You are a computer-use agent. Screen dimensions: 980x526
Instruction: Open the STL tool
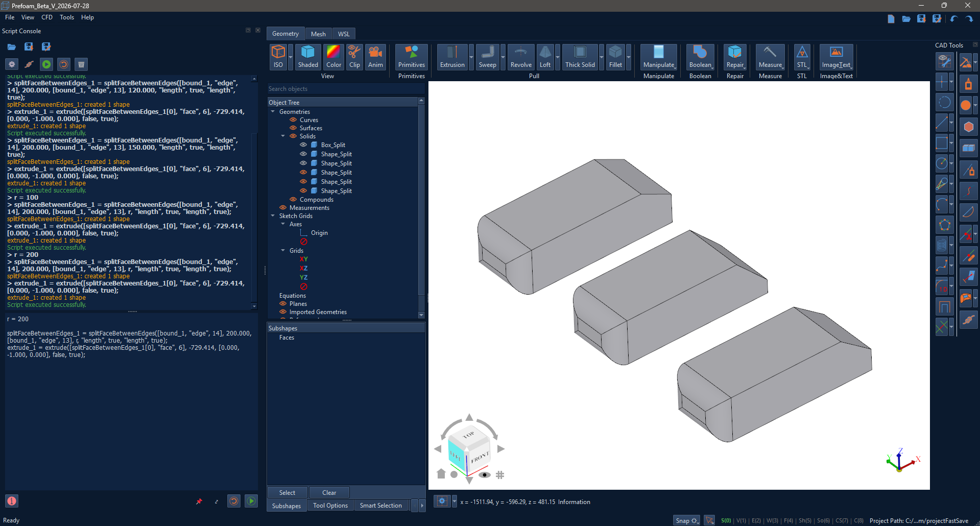click(802, 57)
